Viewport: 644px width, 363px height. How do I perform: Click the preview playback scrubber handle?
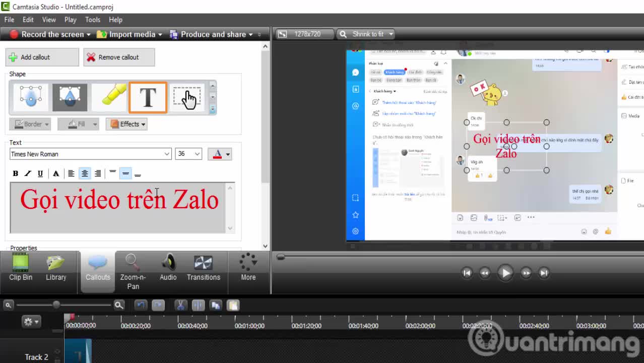(281, 257)
